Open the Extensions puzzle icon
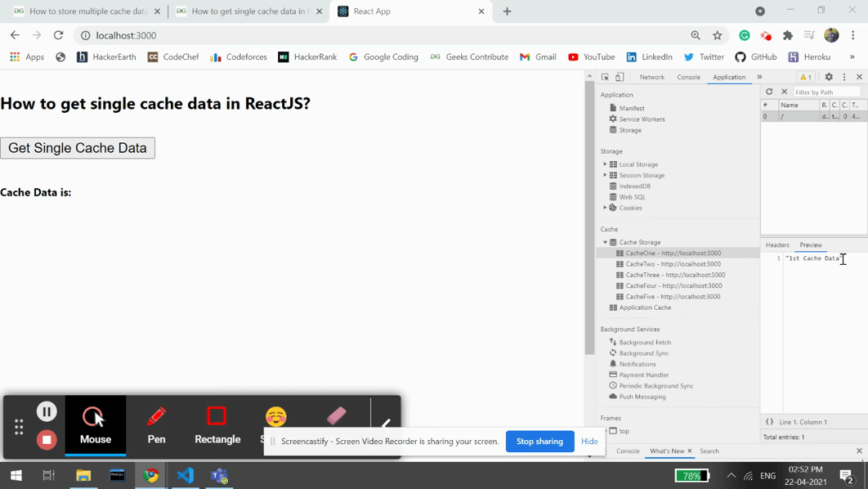 pyautogui.click(x=788, y=35)
